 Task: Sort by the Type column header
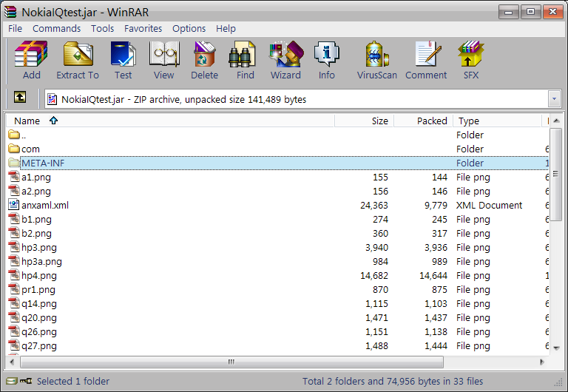[497, 121]
